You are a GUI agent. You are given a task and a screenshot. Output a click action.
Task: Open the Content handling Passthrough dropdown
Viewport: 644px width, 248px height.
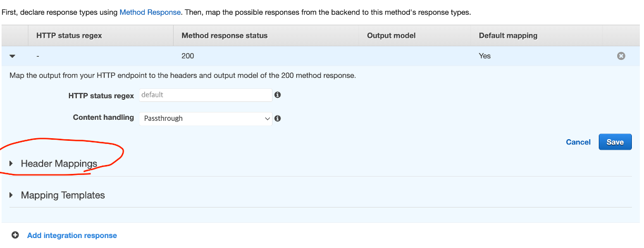click(205, 119)
